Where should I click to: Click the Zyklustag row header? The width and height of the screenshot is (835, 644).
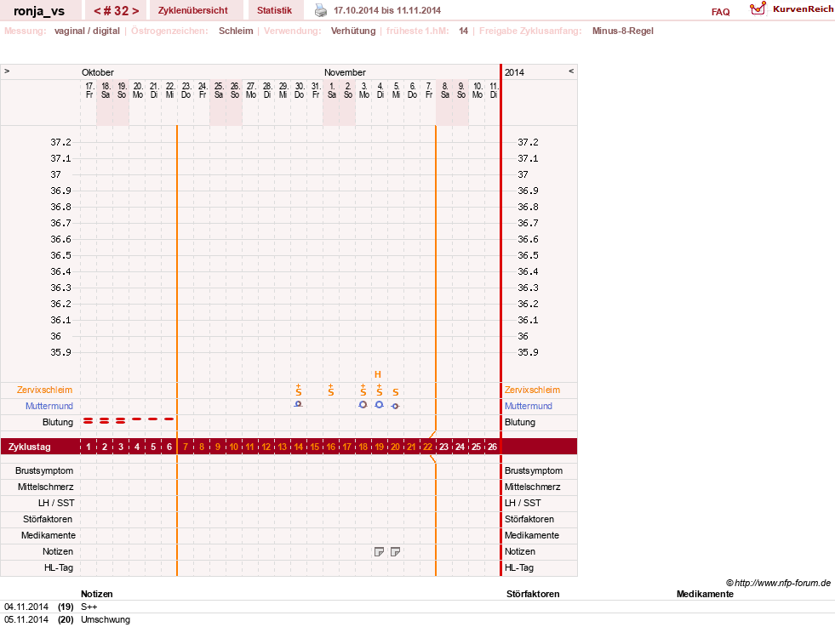29,447
